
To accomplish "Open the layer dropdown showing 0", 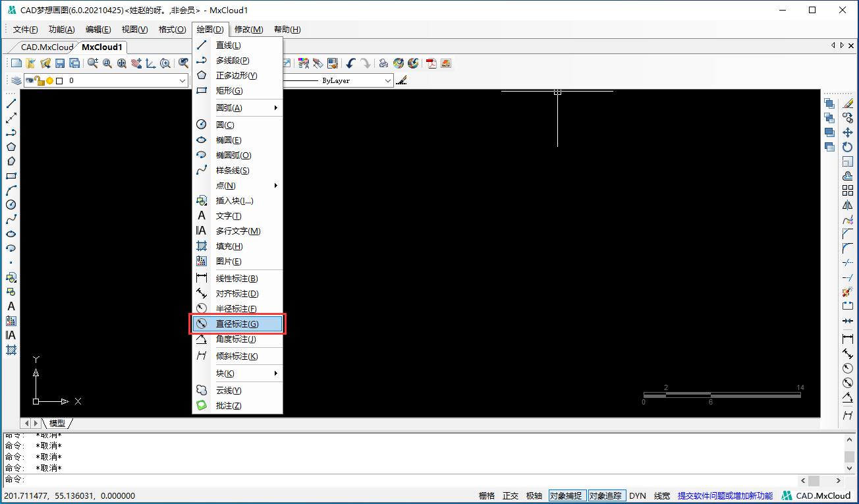I will (105, 80).
